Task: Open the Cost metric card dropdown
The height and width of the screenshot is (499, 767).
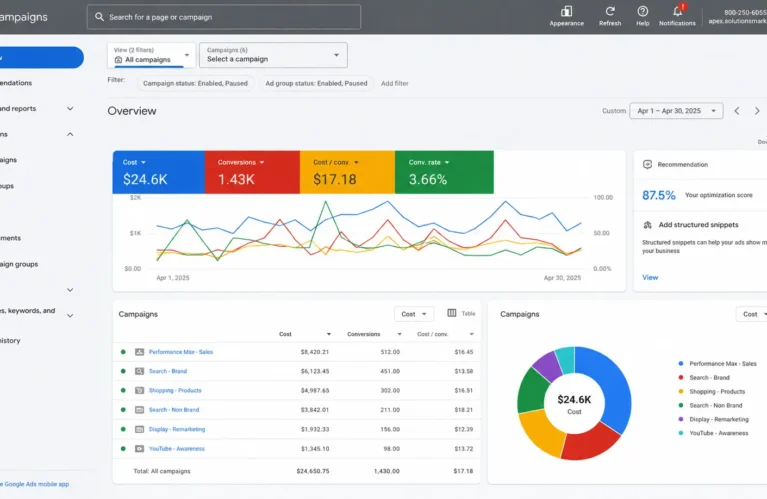Action: 143,162
